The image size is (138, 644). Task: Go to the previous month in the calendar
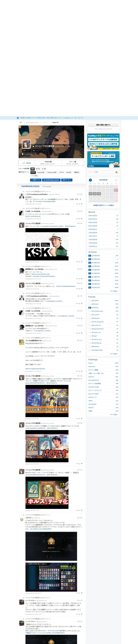(90, 180)
